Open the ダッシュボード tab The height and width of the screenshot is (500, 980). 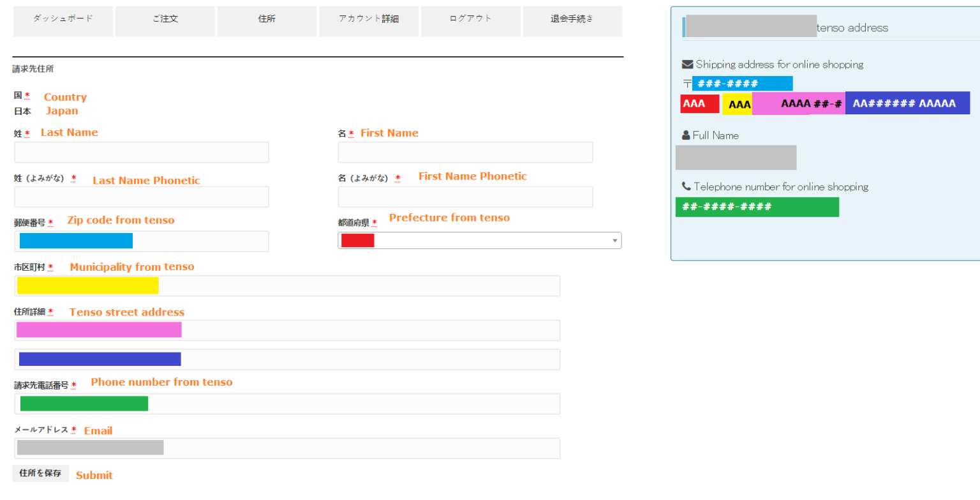click(x=63, y=19)
